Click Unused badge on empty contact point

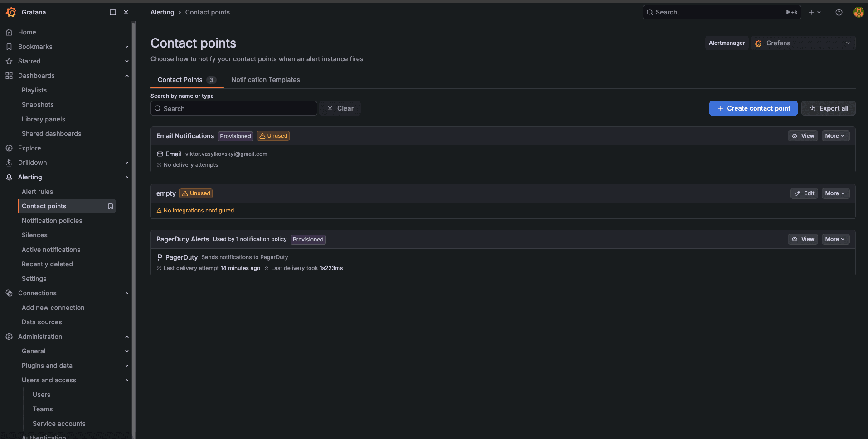[x=196, y=193]
